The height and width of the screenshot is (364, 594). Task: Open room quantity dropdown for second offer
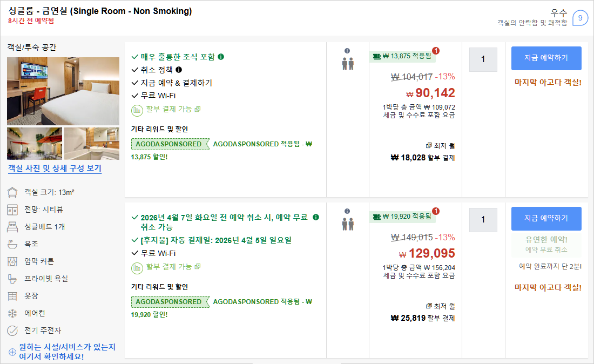tap(483, 220)
